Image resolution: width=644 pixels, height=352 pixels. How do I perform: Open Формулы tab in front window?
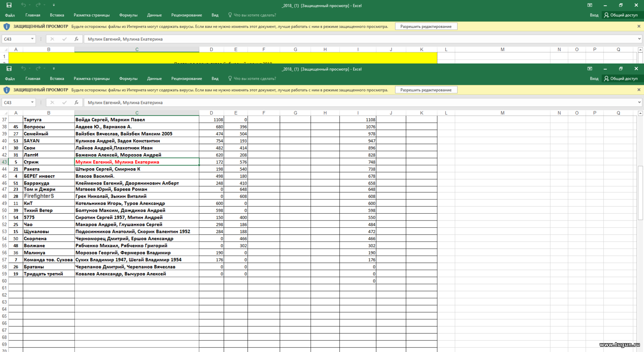(x=128, y=79)
